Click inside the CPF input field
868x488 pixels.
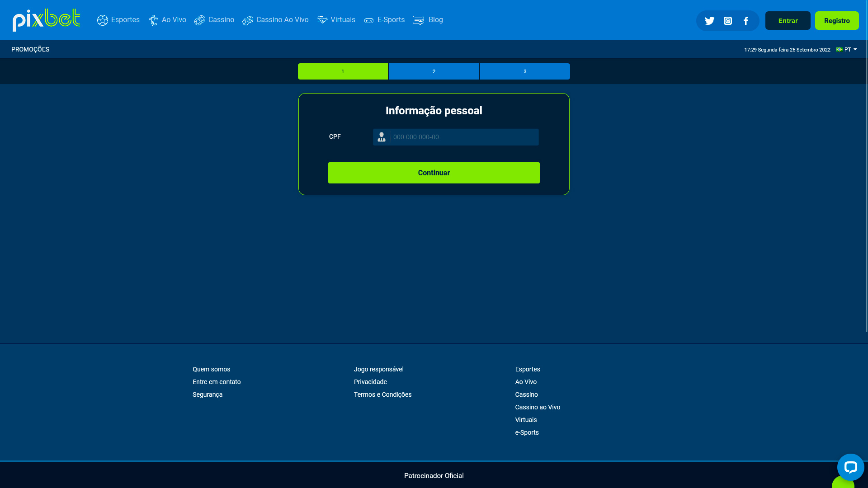click(x=455, y=137)
